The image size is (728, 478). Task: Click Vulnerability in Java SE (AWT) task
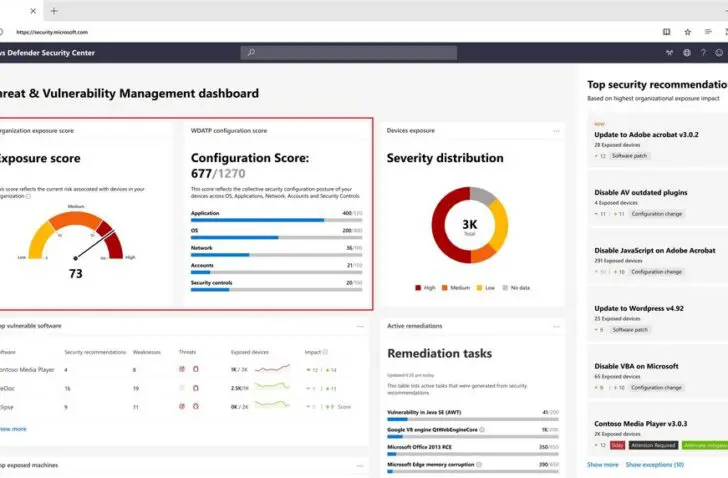pyautogui.click(x=424, y=412)
